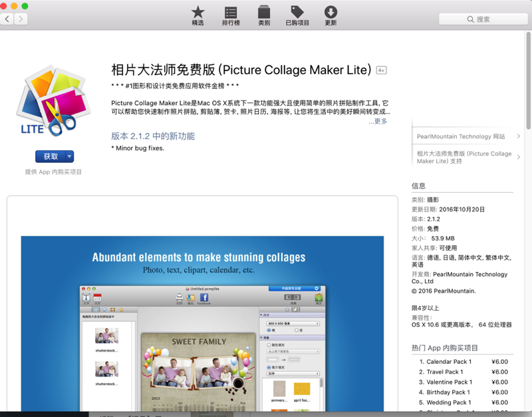Click the 版本: 2.1.2 info entry
Image resolution: width=532 pixels, height=417 pixels.
coord(426,219)
